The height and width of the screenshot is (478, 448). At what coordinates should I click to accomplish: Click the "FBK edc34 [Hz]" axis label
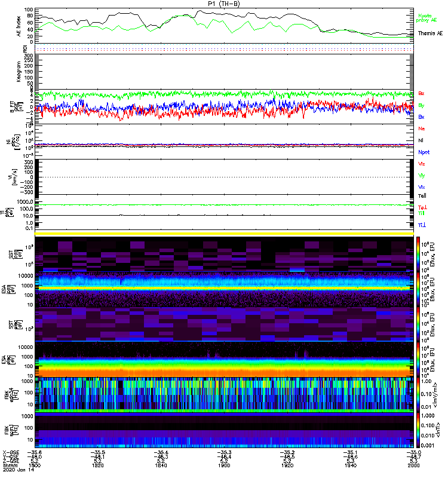(10, 395)
